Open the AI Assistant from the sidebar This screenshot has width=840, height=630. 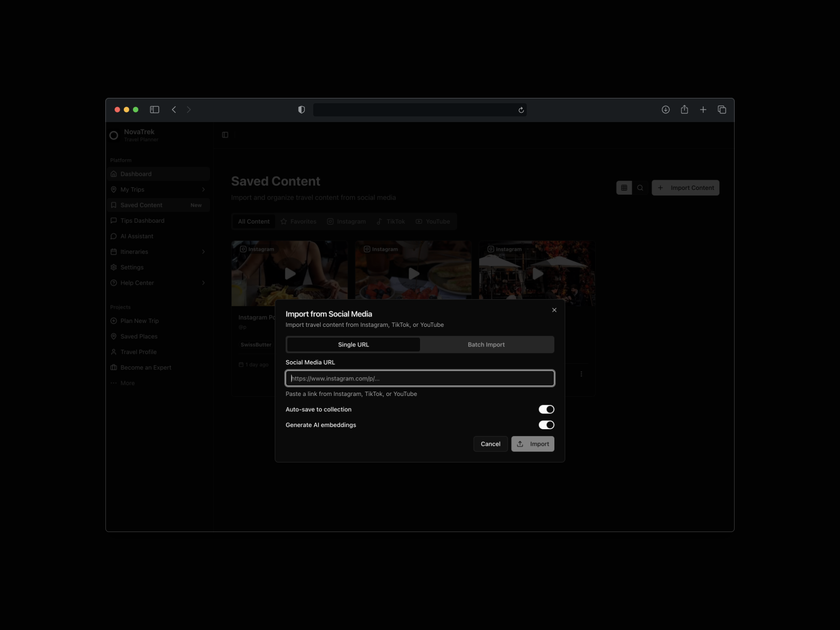point(138,236)
